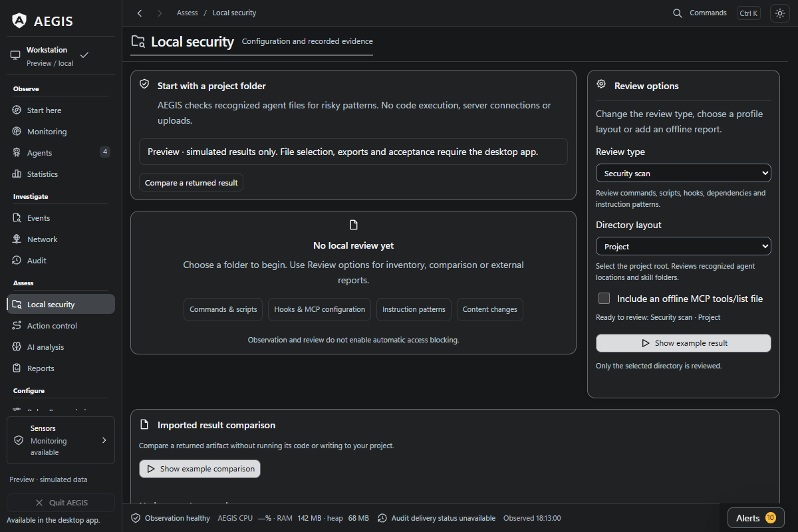Click Instruction patterns chip

tap(414, 310)
